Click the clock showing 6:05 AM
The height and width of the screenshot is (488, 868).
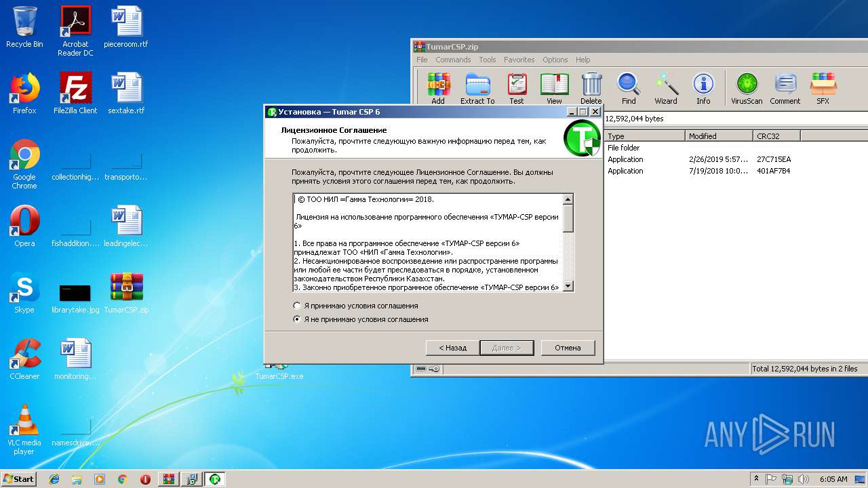click(833, 479)
